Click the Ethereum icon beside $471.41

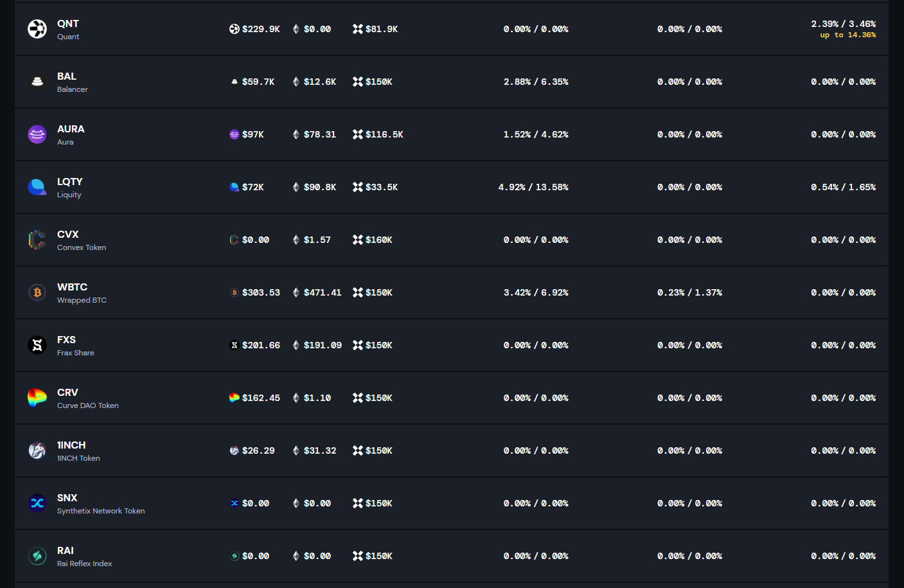click(x=296, y=292)
